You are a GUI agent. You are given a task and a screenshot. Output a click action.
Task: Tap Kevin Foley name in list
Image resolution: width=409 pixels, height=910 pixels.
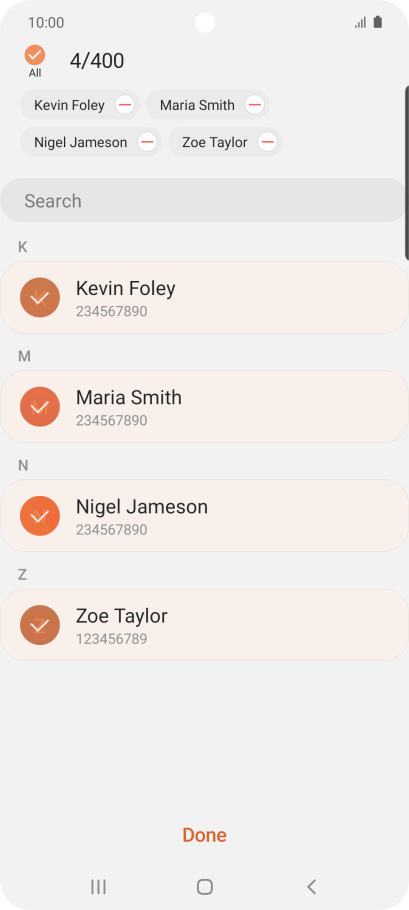(x=125, y=288)
